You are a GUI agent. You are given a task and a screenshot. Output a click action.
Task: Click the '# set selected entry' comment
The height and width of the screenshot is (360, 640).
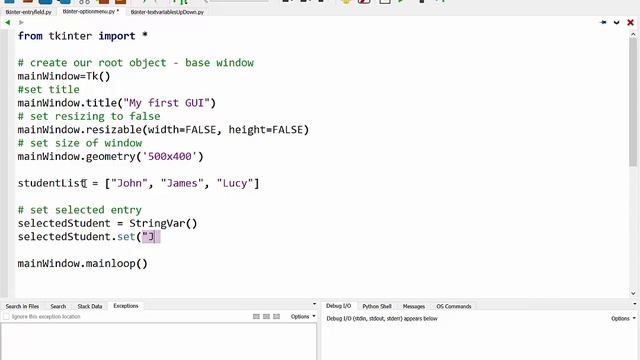(x=80, y=210)
